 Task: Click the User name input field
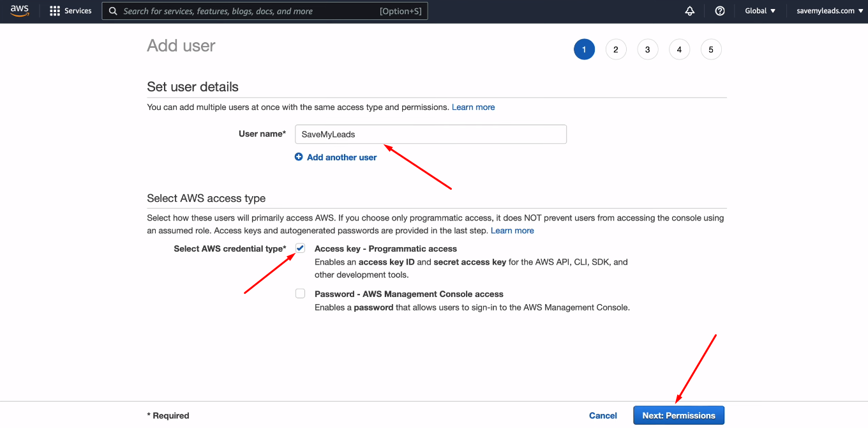(x=431, y=134)
